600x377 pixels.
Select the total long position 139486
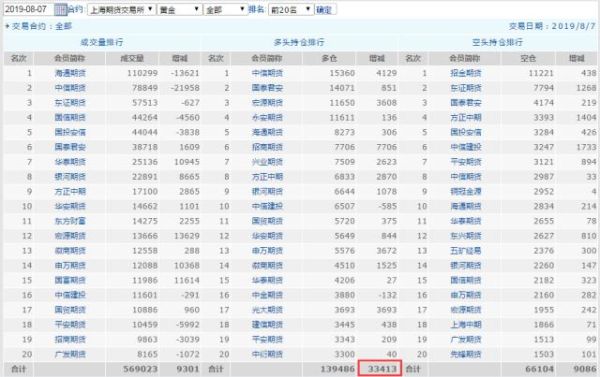click(x=338, y=369)
